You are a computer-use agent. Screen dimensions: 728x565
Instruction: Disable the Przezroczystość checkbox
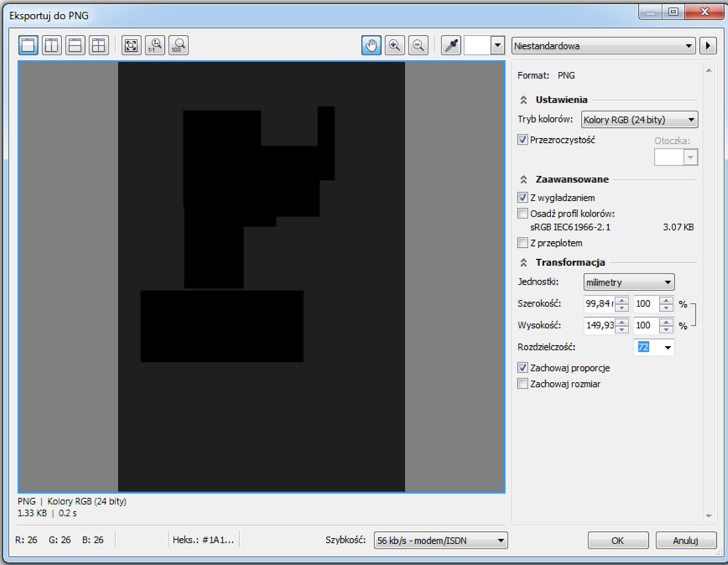[523, 140]
